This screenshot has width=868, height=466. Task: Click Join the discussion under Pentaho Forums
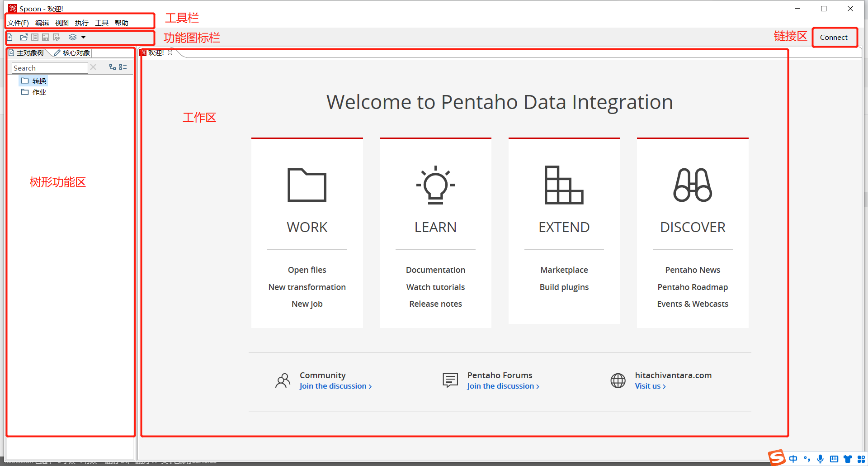503,386
